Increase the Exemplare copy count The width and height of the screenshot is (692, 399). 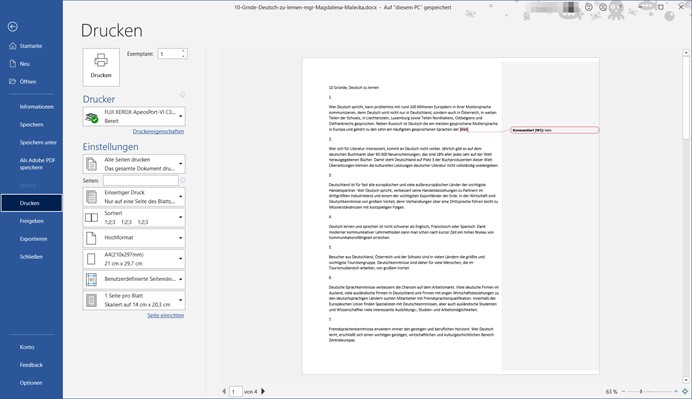click(183, 51)
